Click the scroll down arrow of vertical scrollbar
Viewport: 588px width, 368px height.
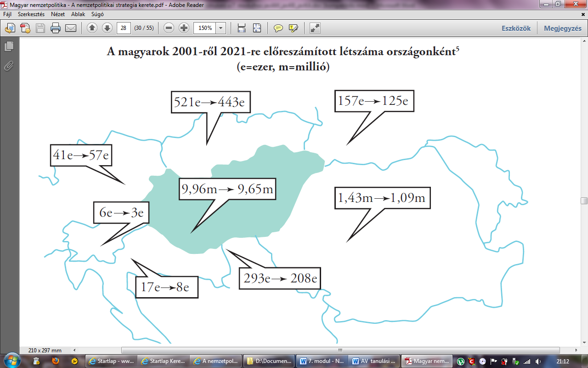click(584, 343)
